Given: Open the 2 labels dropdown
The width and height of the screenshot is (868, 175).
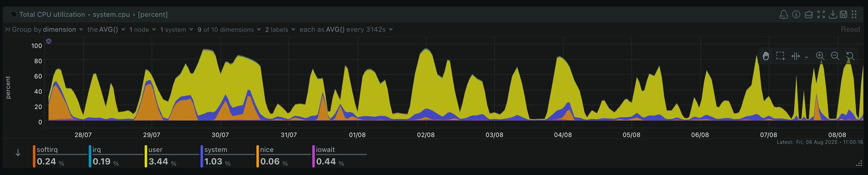Looking at the screenshot, I should [280, 30].
